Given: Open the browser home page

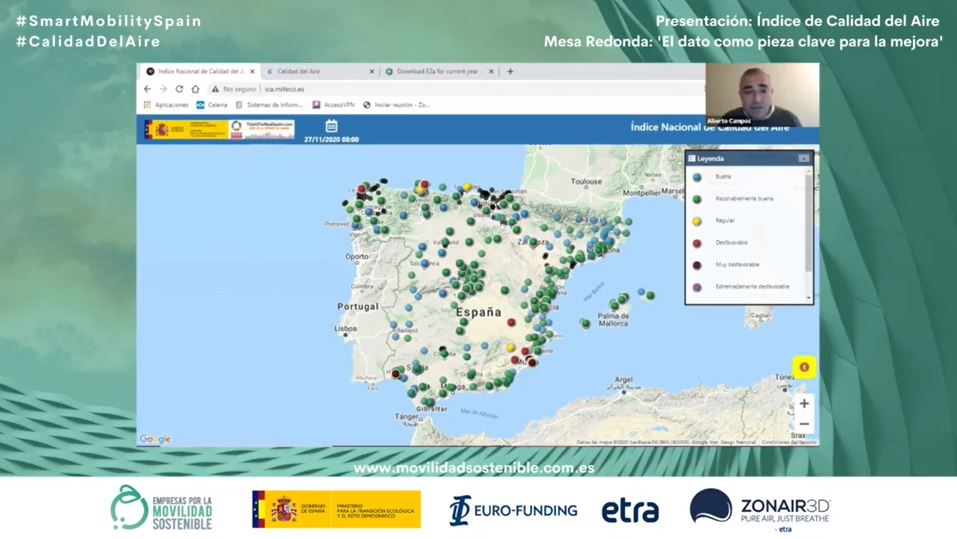Looking at the screenshot, I should 195,89.
